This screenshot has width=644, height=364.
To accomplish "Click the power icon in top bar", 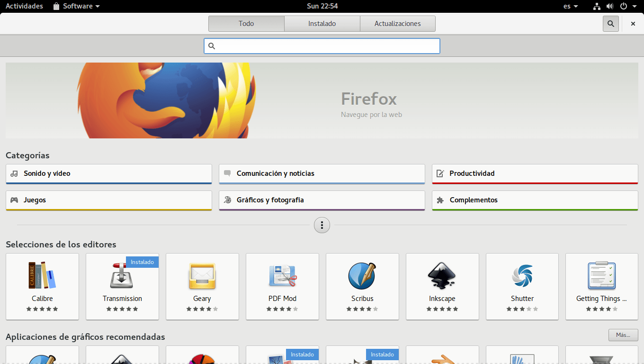I will (624, 6).
